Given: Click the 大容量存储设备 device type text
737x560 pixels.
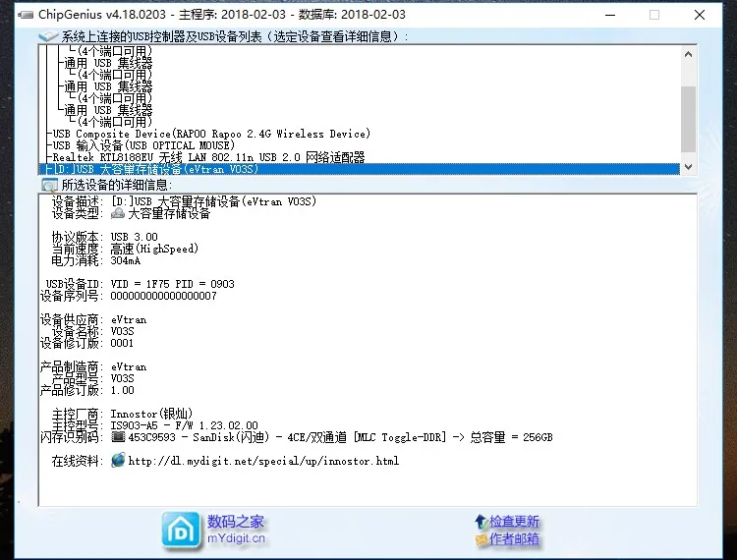Looking at the screenshot, I should point(169,214).
